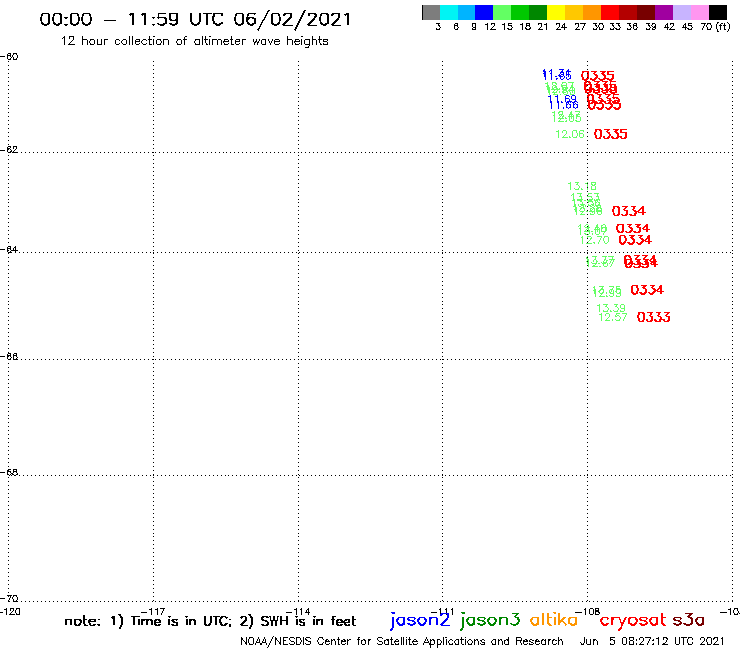This screenshot has height=650, width=740.
Task: Click the pink swatch in the color scale
Action: tap(700, 12)
